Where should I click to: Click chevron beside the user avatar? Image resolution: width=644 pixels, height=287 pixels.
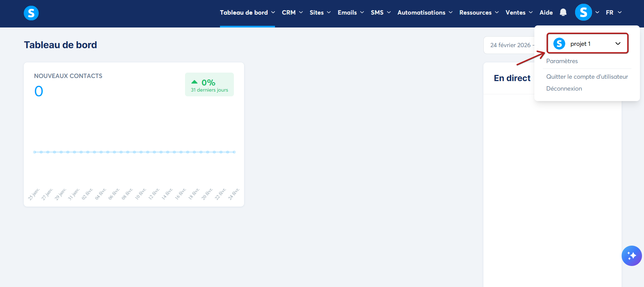click(597, 13)
